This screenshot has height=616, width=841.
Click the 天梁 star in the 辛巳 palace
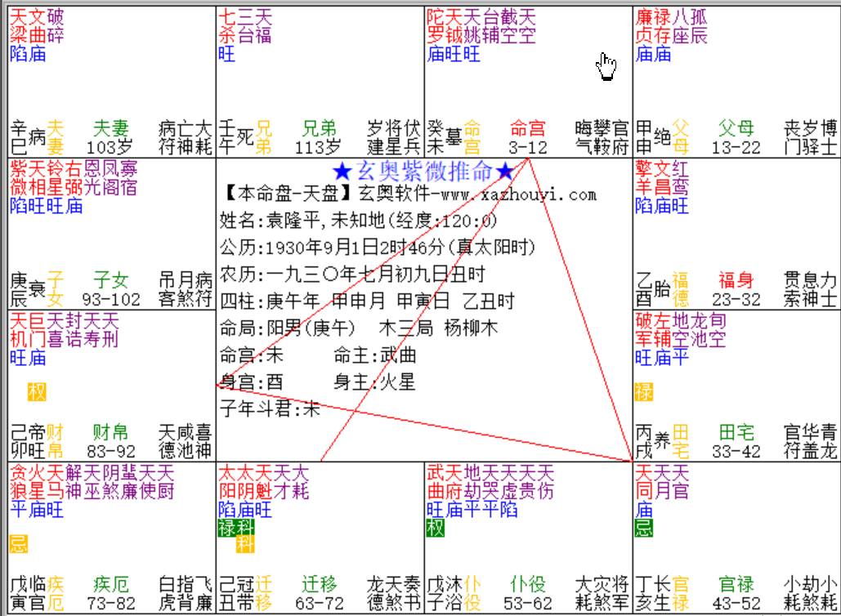(19, 26)
